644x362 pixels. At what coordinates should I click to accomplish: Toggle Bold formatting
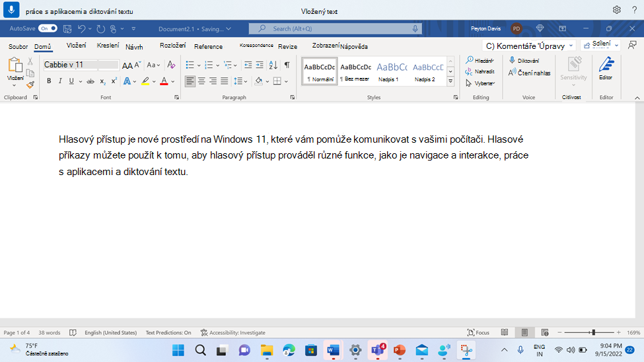pos(49,81)
